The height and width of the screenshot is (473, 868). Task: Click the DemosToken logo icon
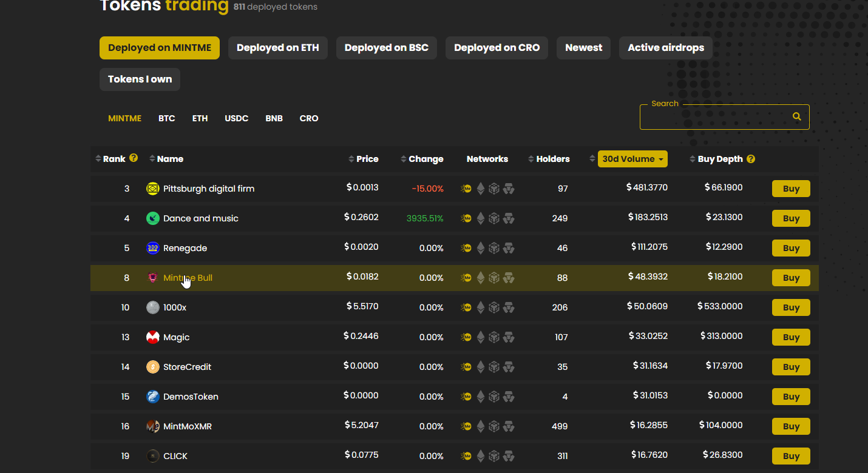coord(153,397)
